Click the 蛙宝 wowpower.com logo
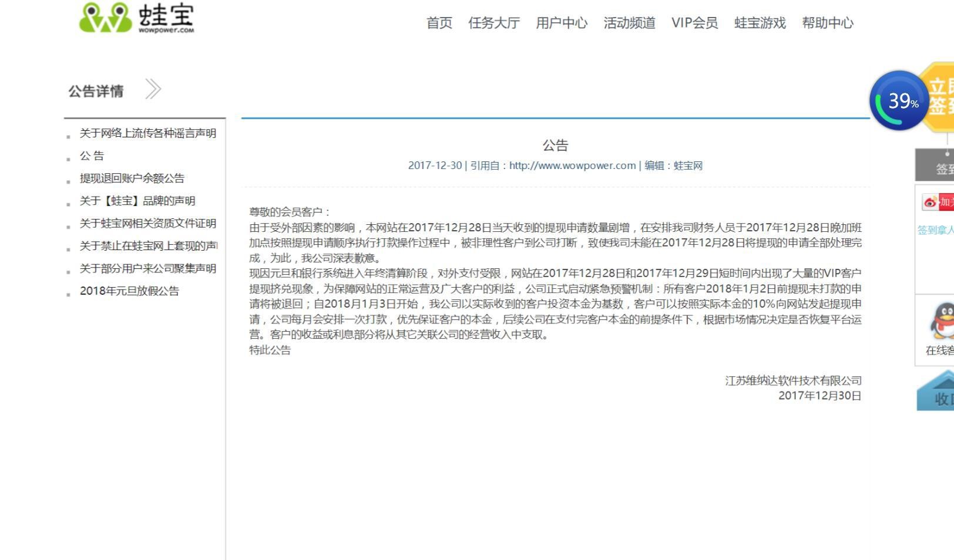This screenshot has height=560, width=954. 136,18
